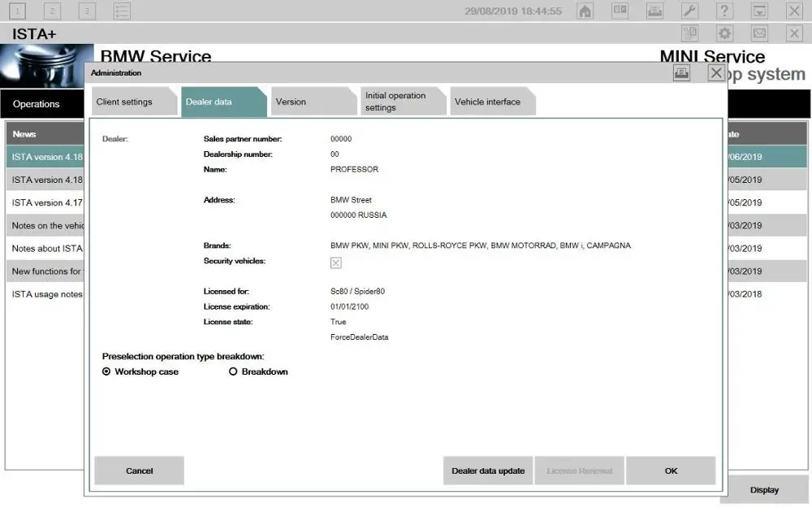The height and width of the screenshot is (508, 812).
Task: Click the BMW Street address line
Action: pyautogui.click(x=351, y=200)
